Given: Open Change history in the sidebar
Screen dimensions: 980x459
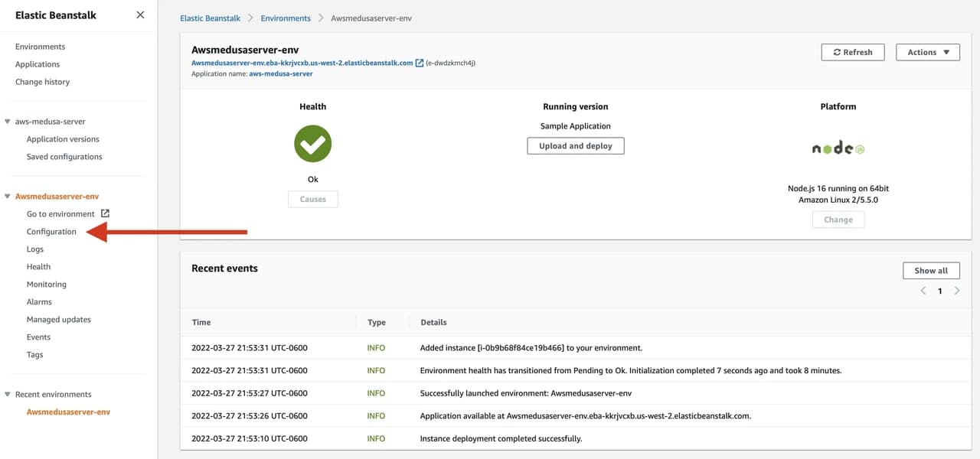Looking at the screenshot, I should pos(42,82).
